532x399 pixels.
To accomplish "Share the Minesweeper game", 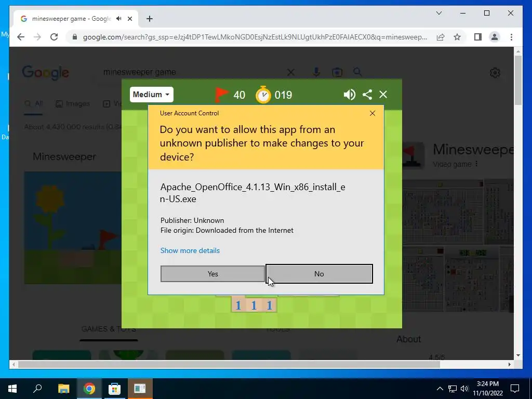I will (x=367, y=95).
